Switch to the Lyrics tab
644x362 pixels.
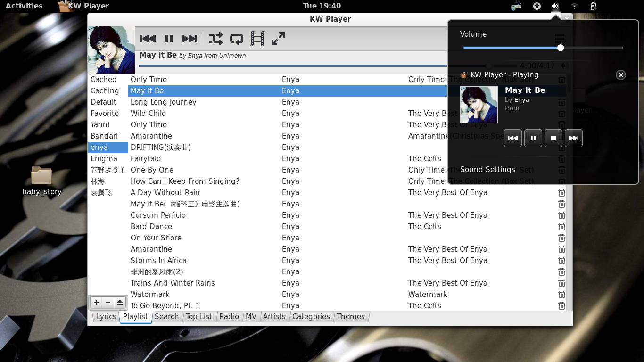[x=106, y=317]
